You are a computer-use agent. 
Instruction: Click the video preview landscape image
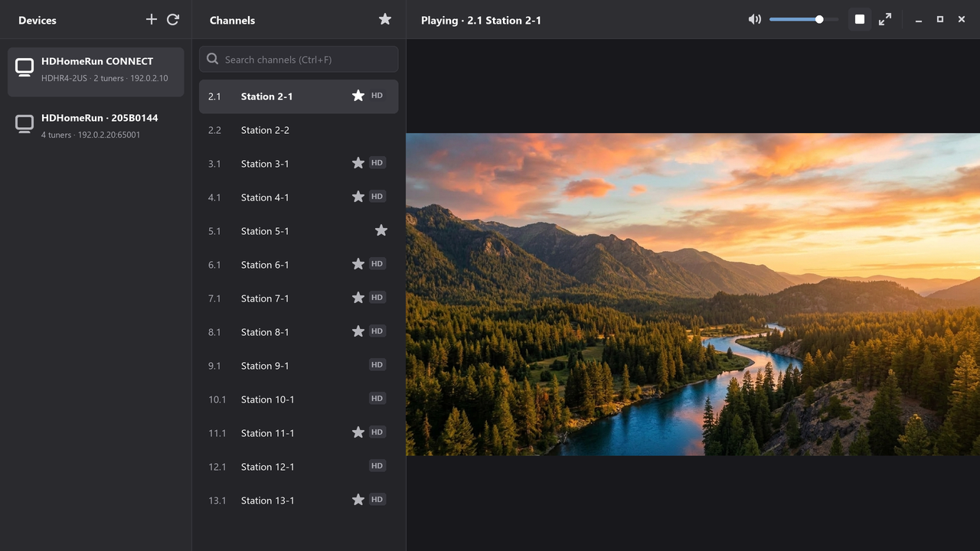(693, 295)
